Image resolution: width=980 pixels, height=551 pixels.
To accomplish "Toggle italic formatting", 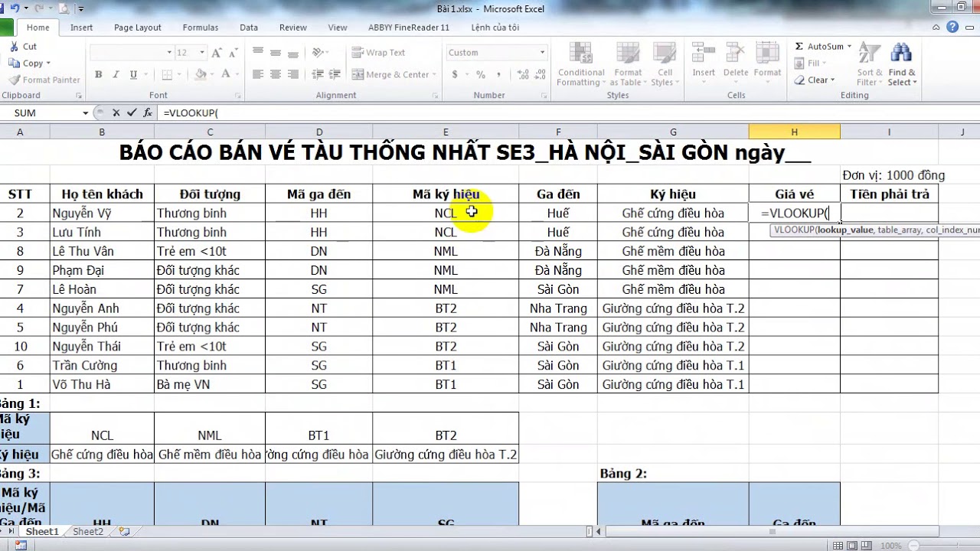I will [x=116, y=74].
